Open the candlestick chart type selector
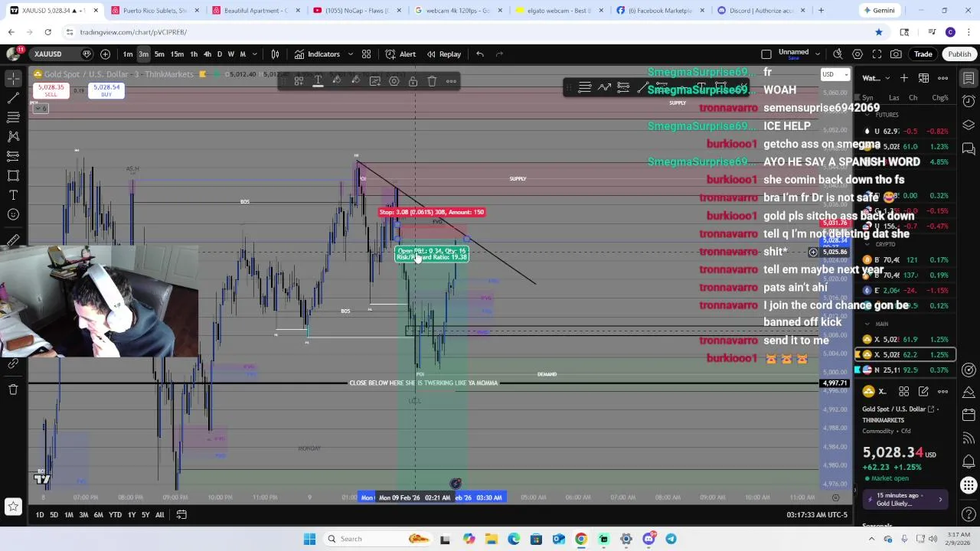 pyautogui.click(x=275, y=54)
